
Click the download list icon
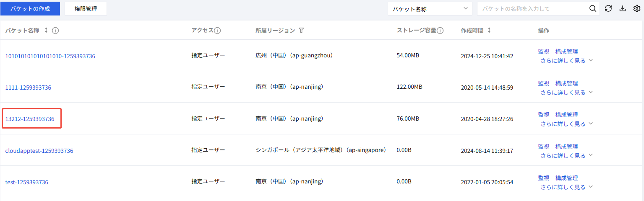pos(623,9)
